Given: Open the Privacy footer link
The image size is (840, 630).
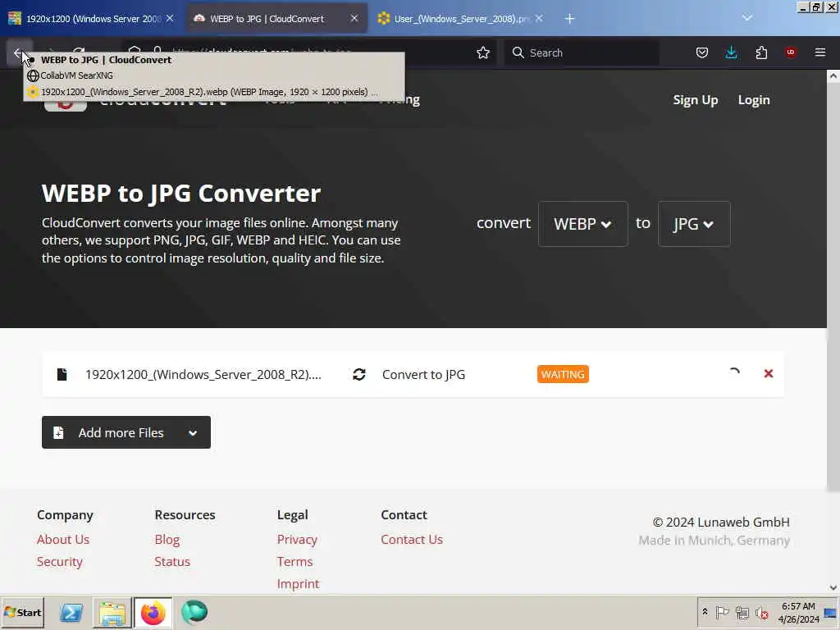Looking at the screenshot, I should [x=297, y=540].
